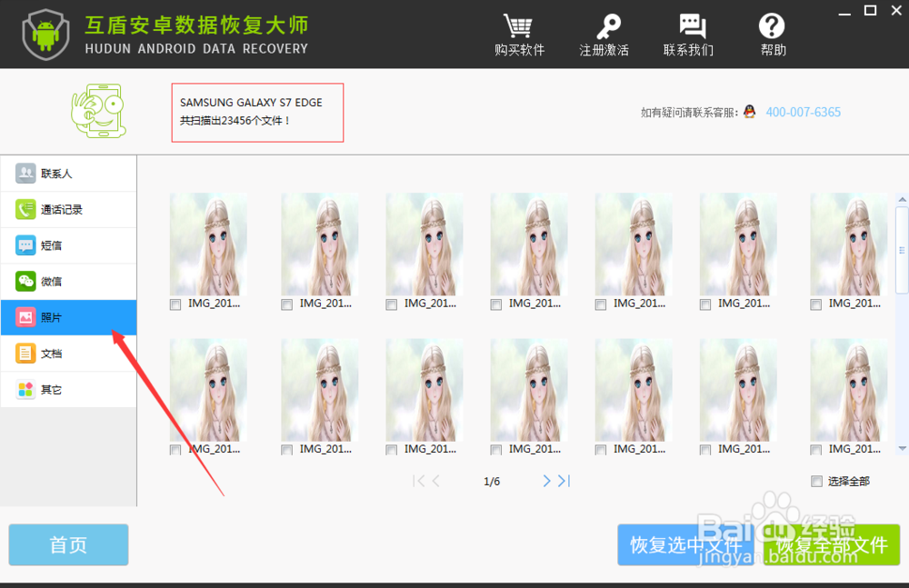Select the 短信 message icon

pos(25,245)
